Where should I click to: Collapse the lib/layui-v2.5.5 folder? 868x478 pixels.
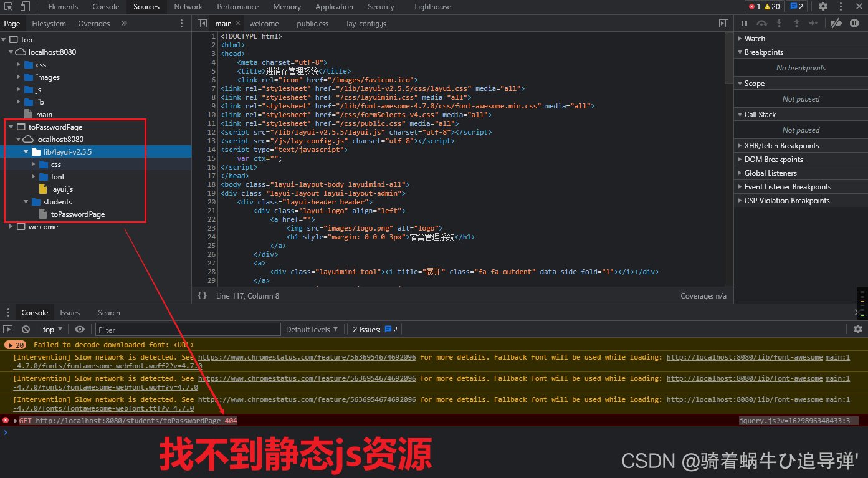coord(27,152)
